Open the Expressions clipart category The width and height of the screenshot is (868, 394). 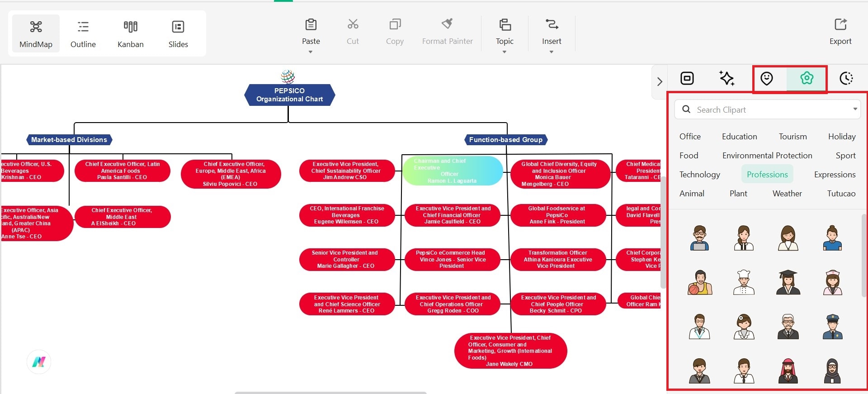click(835, 175)
